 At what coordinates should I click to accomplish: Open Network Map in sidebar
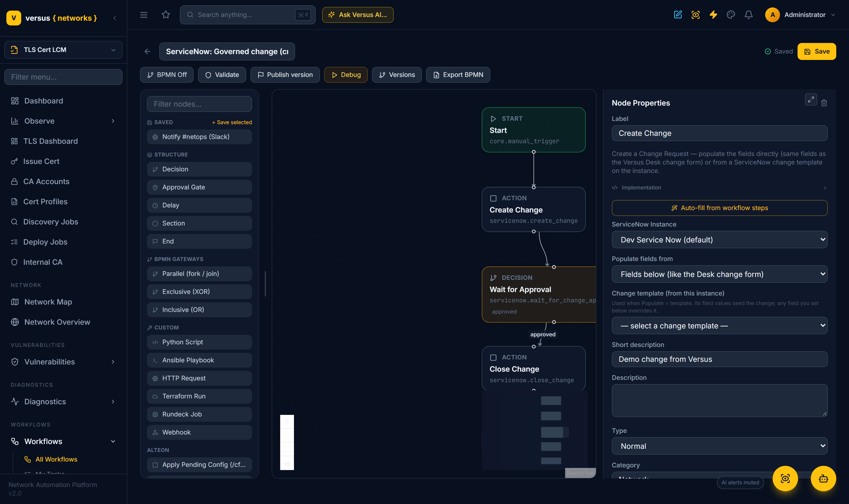(63, 302)
